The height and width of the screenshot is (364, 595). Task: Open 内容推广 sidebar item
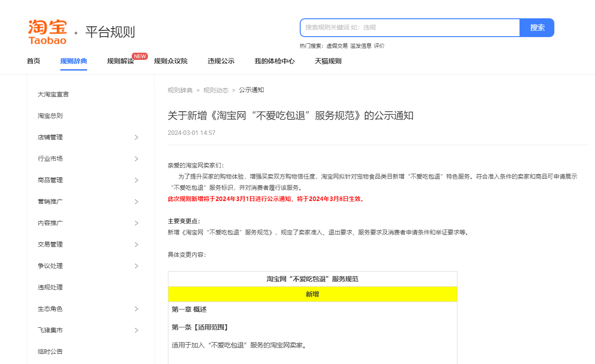click(50, 223)
